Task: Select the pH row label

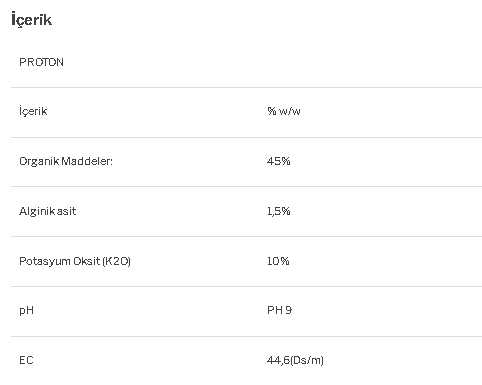Action: (x=26, y=311)
